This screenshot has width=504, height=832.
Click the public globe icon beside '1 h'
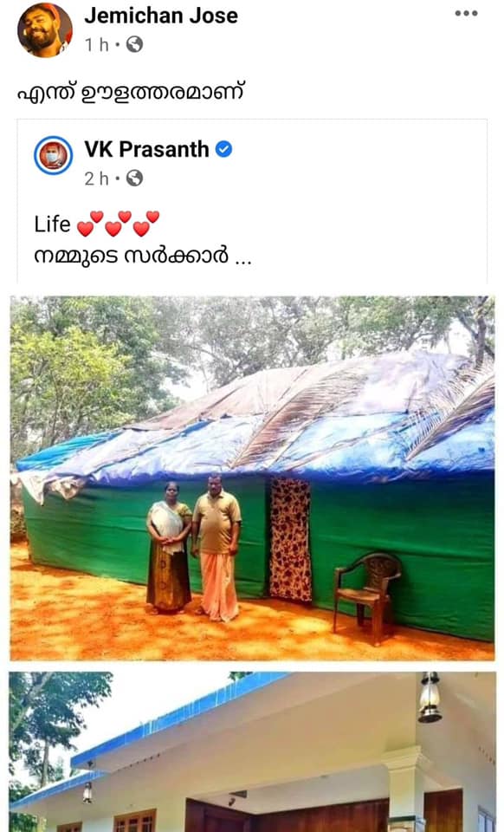click(x=134, y=44)
